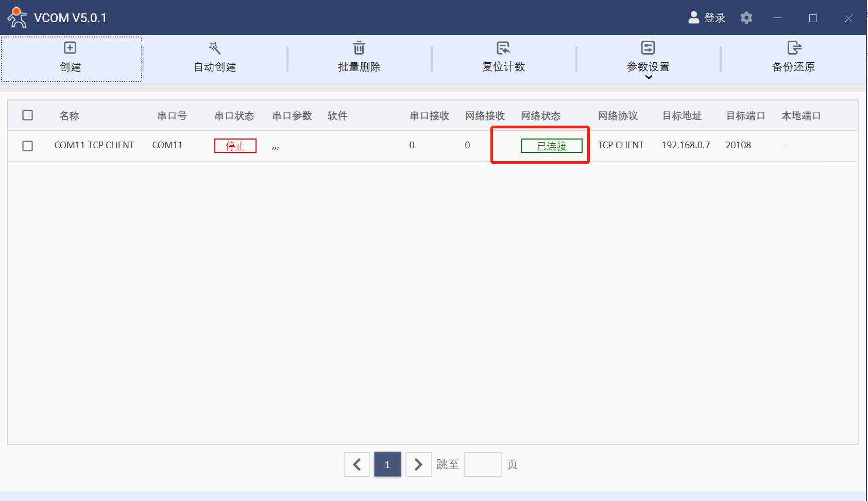This screenshot has width=868, height=501.
Task: Click the user avatar login icon
Action: click(694, 18)
